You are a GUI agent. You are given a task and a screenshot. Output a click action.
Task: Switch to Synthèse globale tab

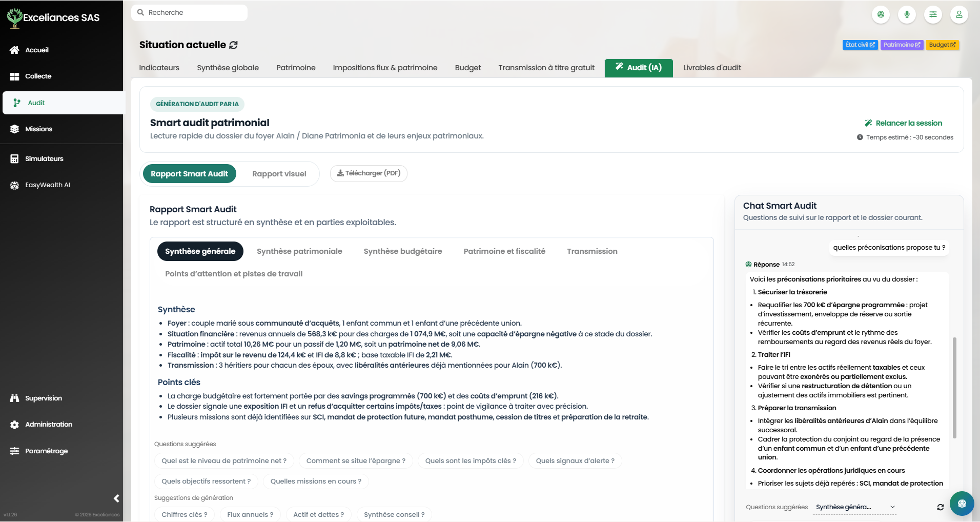pos(228,68)
